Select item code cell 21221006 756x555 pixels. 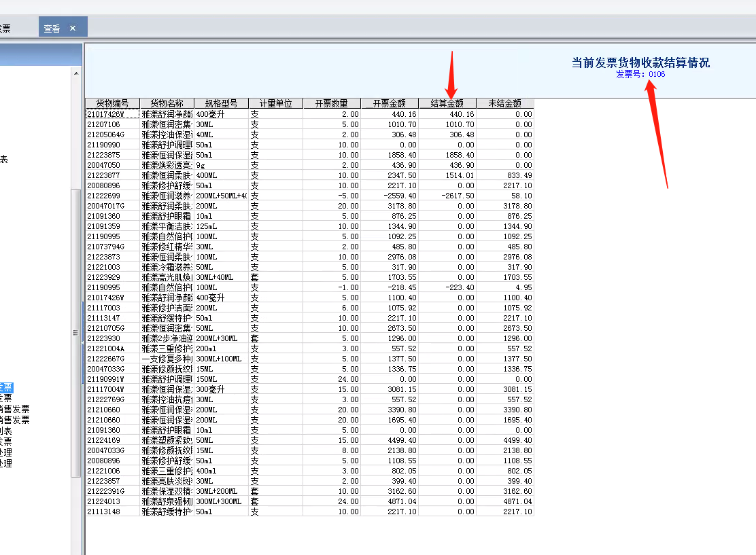(112, 471)
